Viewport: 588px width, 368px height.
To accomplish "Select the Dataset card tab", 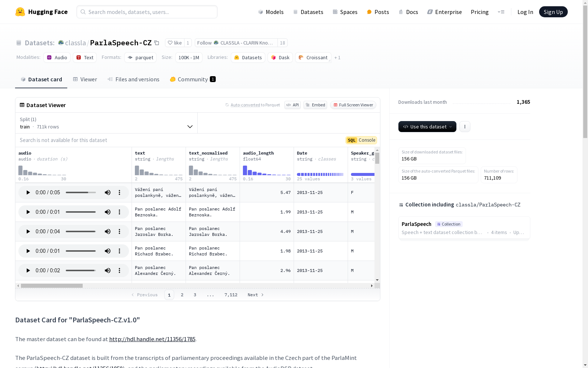I will [x=41, y=79].
